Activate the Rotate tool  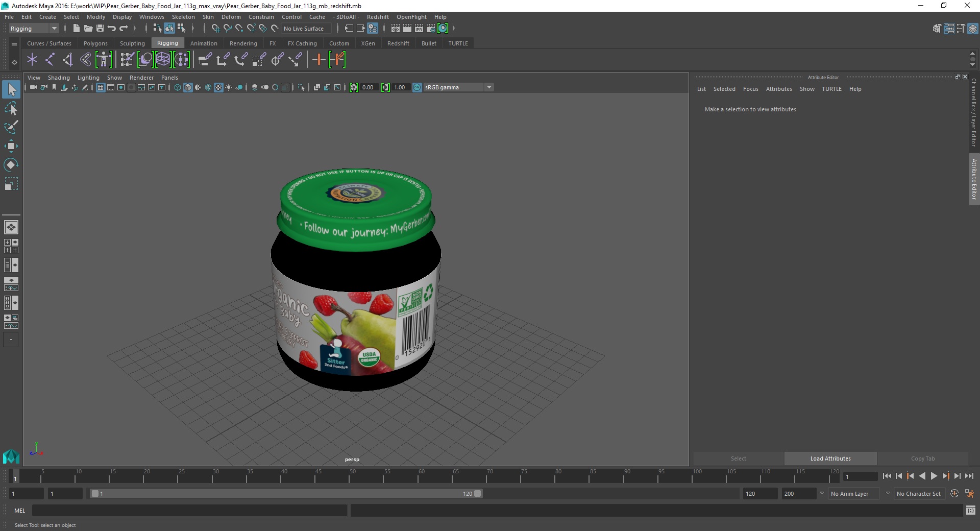point(11,165)
